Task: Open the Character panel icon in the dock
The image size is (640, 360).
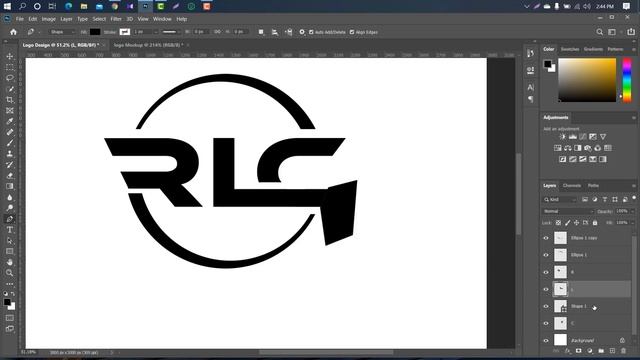Action: (x=530, y=87)
